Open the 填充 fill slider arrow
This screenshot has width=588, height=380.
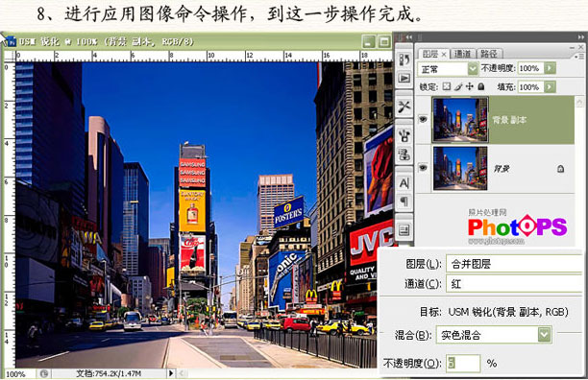[550, 87]
